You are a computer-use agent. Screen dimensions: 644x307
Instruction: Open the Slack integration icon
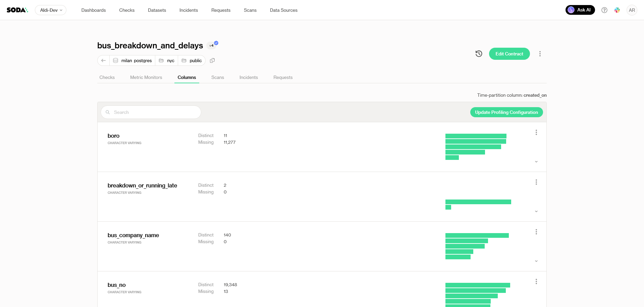(x=617, y=10)
